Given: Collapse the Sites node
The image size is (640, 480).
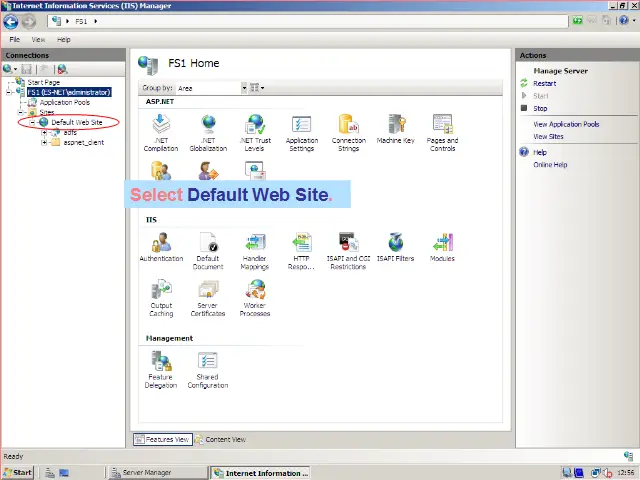Looking at the screenshot, I should coord(20,112).
